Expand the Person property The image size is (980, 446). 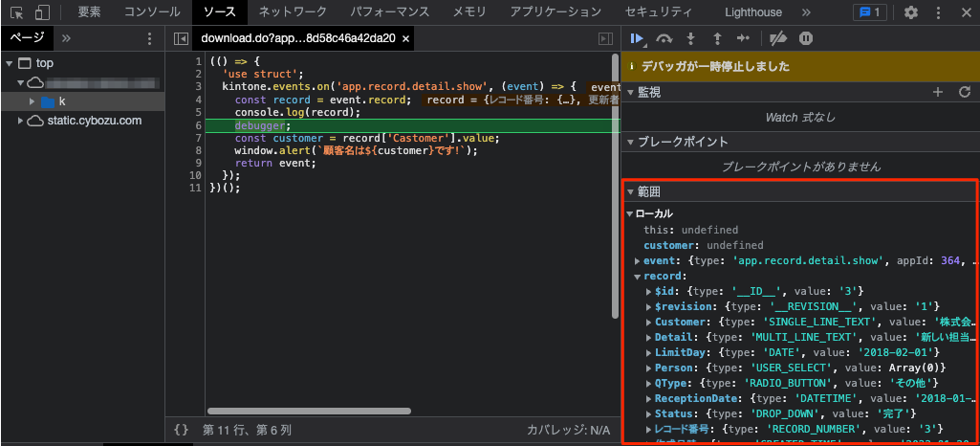click(x=649, y=368)
